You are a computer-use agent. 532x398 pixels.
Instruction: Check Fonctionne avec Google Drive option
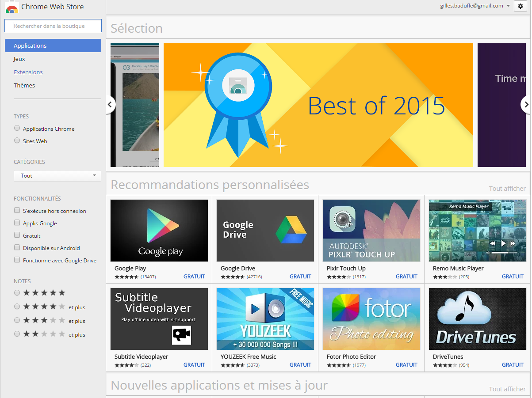click(x=17, y=260)
